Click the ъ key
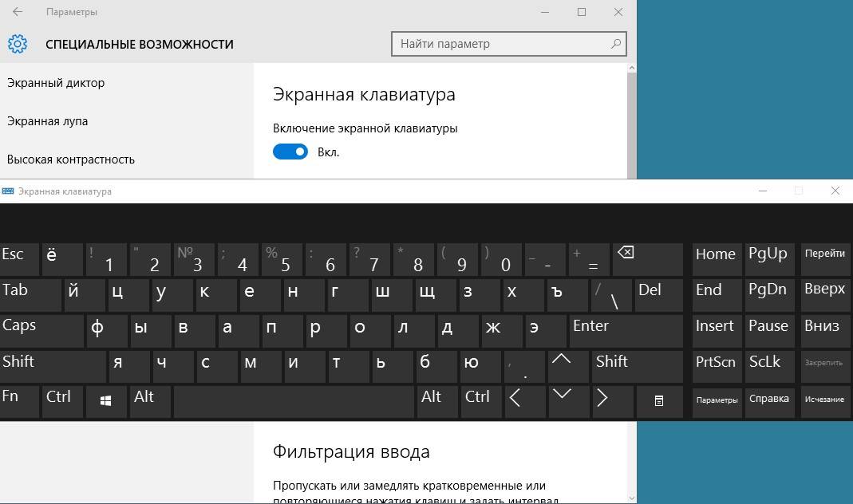Viewport: 853px width, 504px height. pyautogui.click(x=568, y=295)
